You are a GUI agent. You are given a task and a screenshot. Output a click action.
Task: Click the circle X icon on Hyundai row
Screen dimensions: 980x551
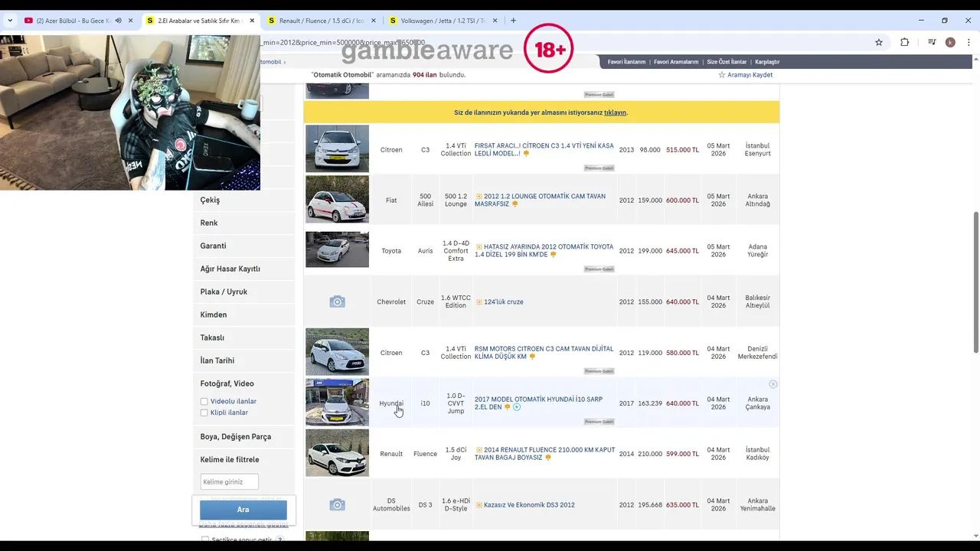(x=773, y=384)
